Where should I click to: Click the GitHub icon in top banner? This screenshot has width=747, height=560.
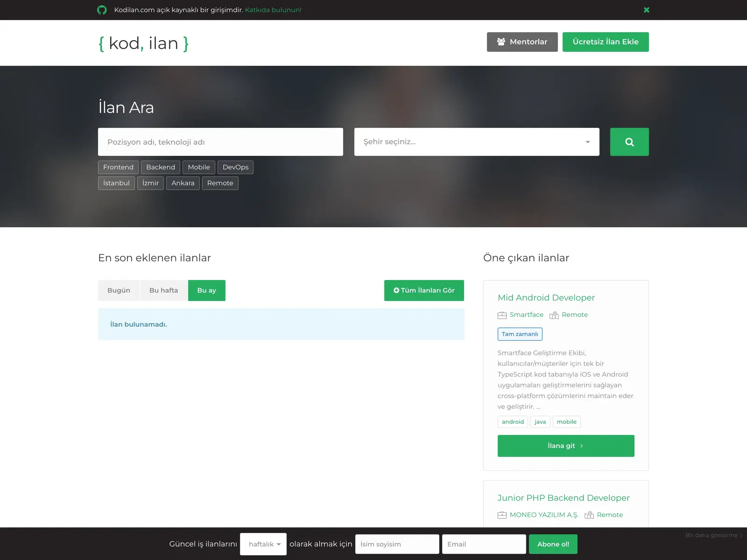[102, 10]
